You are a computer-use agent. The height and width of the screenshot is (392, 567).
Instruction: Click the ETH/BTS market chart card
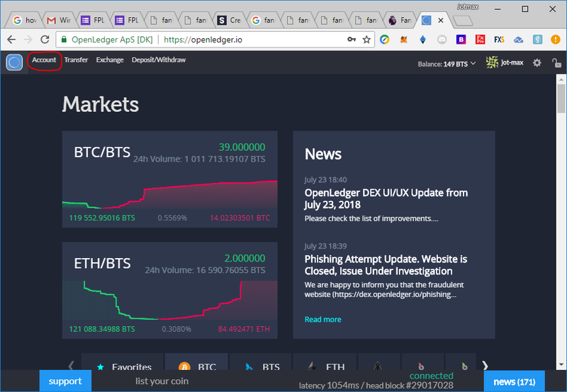(170, 291)
